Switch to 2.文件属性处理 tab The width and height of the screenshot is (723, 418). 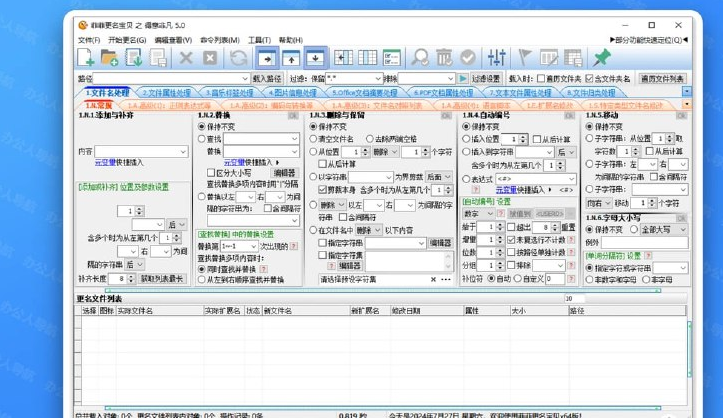[x=166, y=93]
